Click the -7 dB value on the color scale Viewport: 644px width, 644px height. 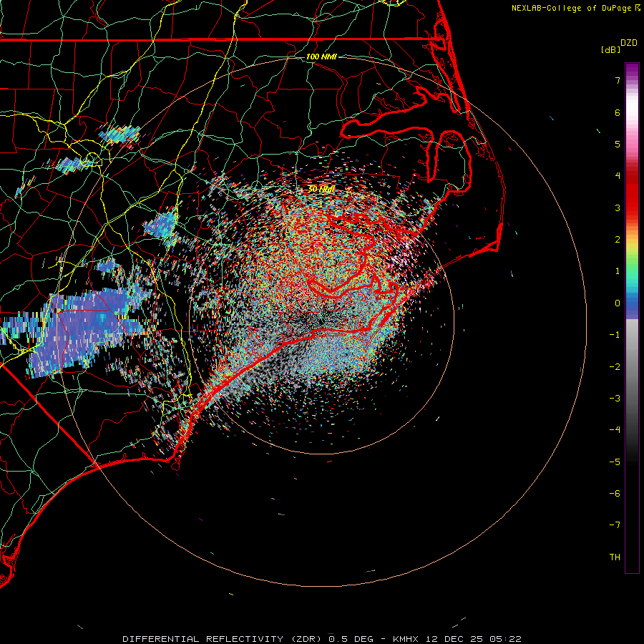[x=615, y=525]
